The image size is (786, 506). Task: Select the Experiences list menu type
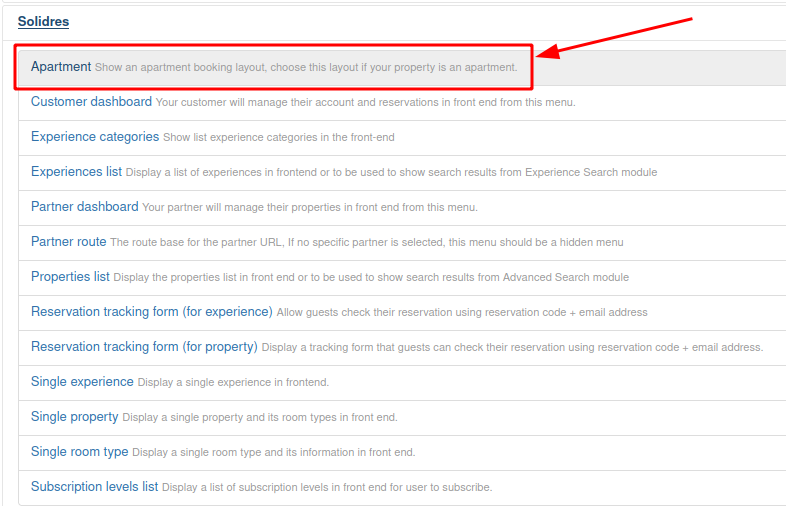click(x=76, y=172)
